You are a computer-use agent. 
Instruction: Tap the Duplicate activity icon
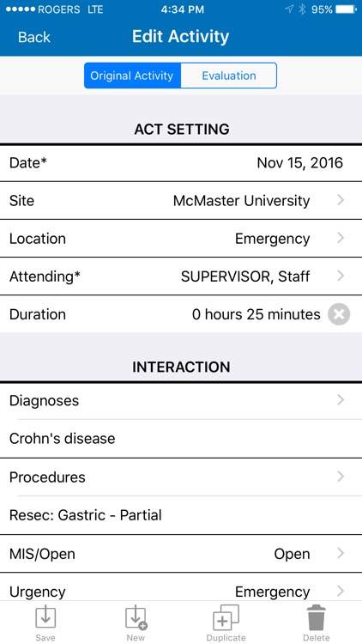(x=226, y=617)
